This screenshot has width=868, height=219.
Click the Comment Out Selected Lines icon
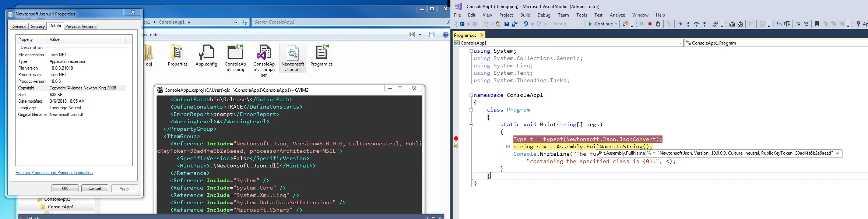(x=798, y=24)
